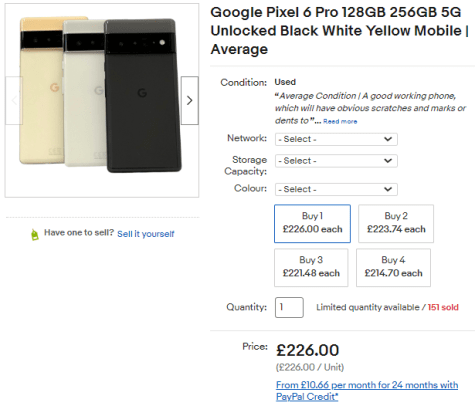
Task: Select Buy 2 at £223.74 each
Action: (396, 223)
